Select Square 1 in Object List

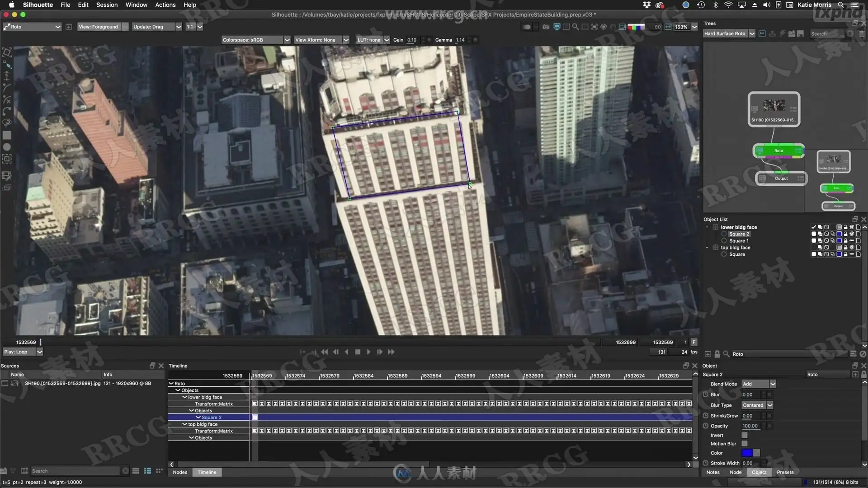(738, 241)
